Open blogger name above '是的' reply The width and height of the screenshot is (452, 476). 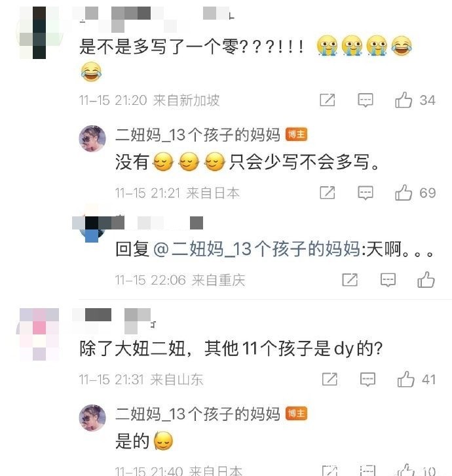coord(197,414)
